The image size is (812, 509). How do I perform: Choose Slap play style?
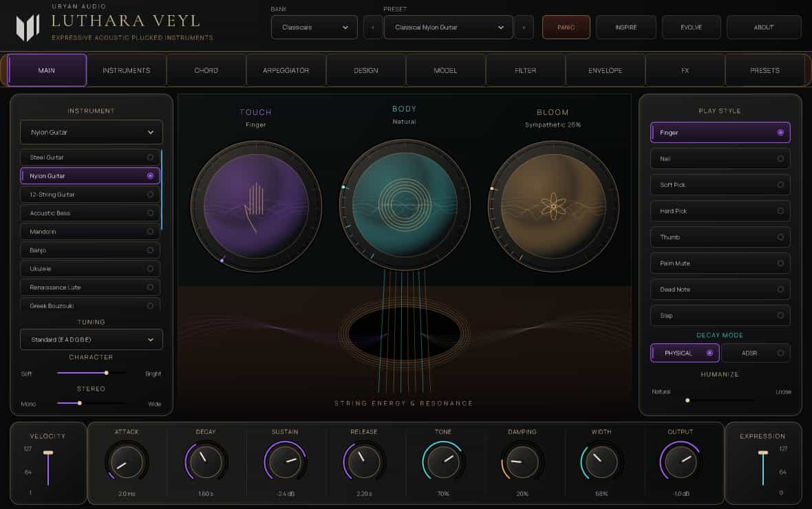click(720, 316)
